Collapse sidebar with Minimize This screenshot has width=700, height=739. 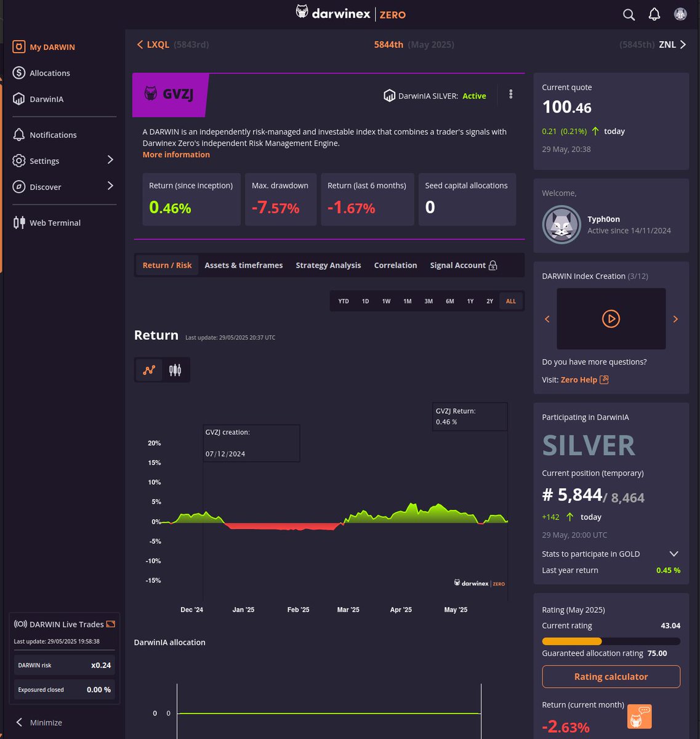[39, 722]
